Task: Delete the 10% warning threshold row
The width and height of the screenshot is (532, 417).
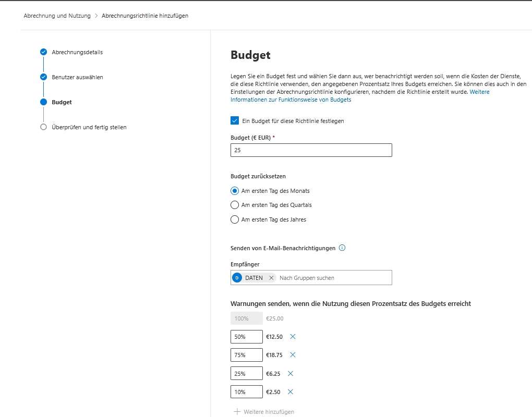Action: point(290,391)
